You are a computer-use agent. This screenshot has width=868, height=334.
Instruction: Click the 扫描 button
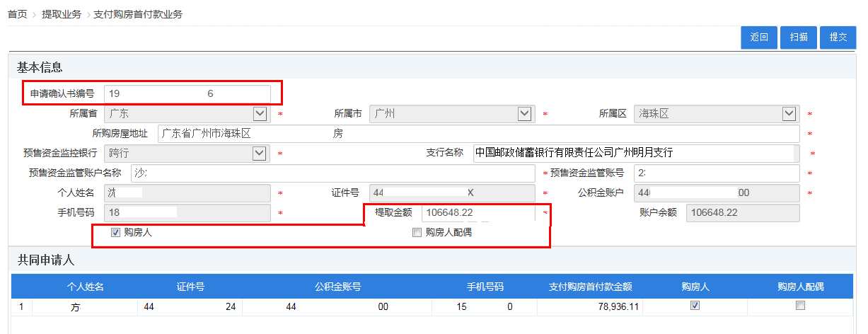tap(799, 38)
